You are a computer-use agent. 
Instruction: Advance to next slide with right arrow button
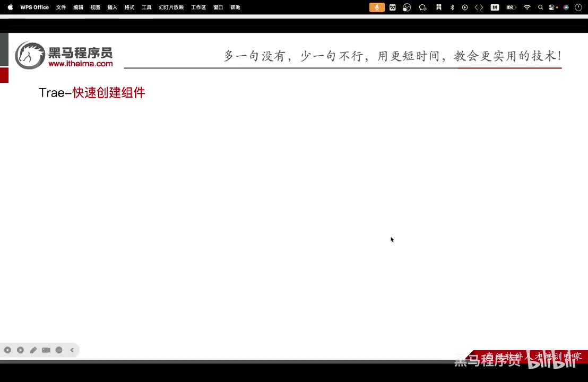click(x=20, y=350)
